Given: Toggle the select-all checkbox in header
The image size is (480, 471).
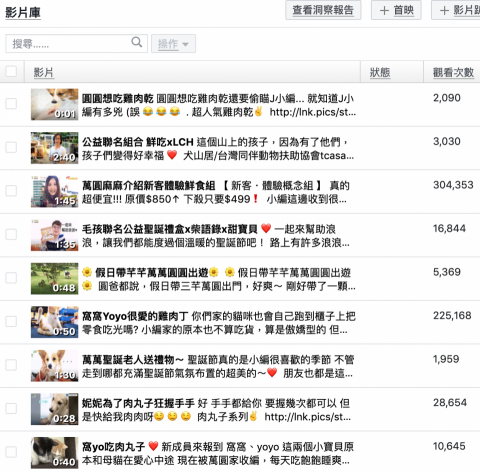Looking at the screenshot, I should [x=11, y=71].
